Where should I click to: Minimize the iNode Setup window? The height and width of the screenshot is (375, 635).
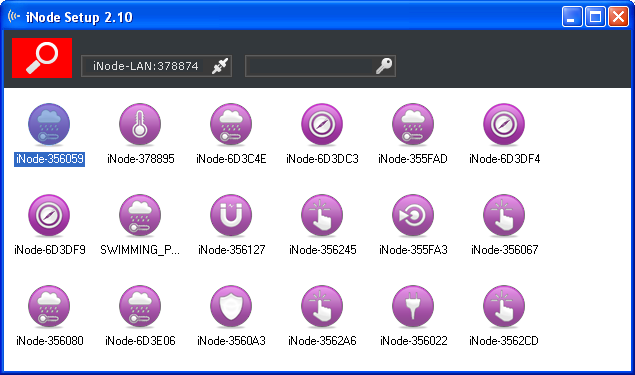click(x=571, y=17)
